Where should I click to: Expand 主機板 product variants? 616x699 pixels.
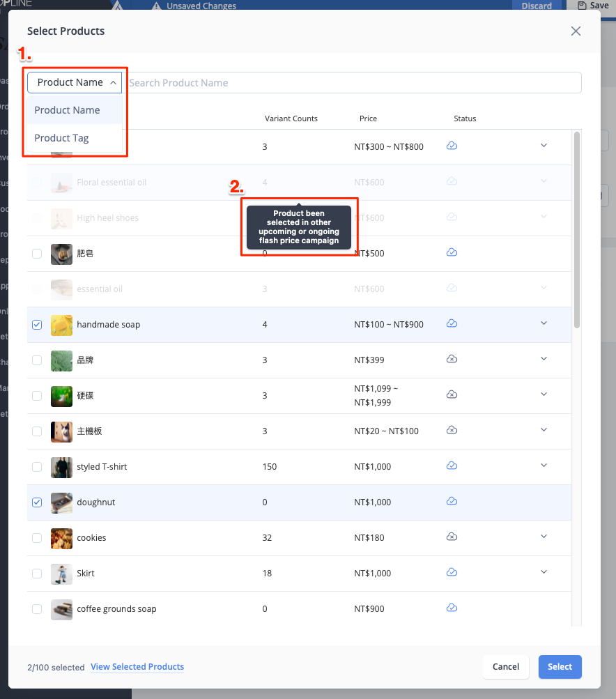coord(544,430)
